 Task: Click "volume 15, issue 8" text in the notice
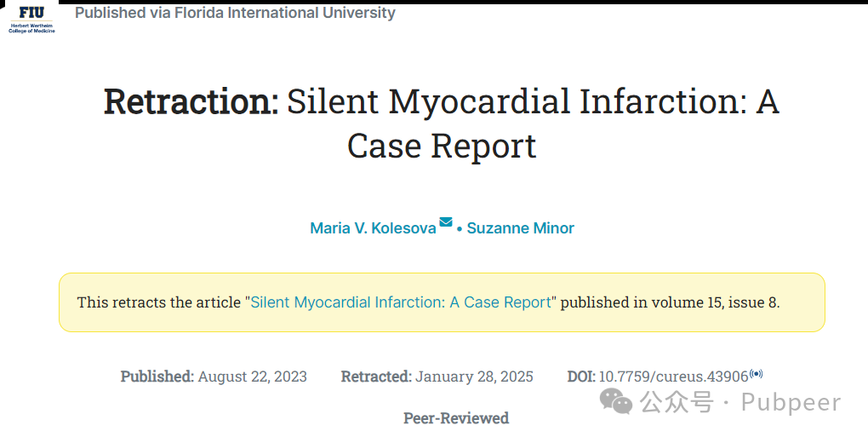coord(714,302)
